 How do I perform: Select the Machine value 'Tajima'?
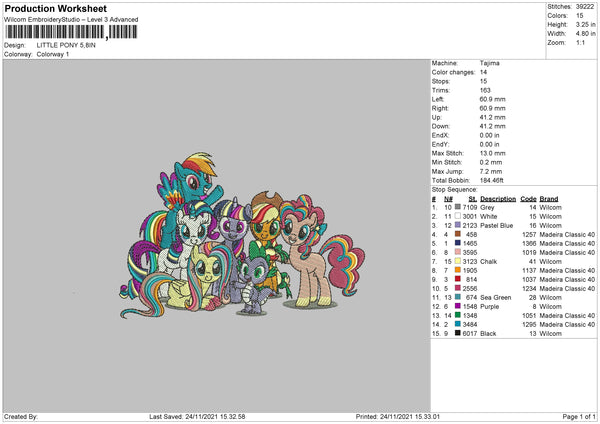pos(489,63)
